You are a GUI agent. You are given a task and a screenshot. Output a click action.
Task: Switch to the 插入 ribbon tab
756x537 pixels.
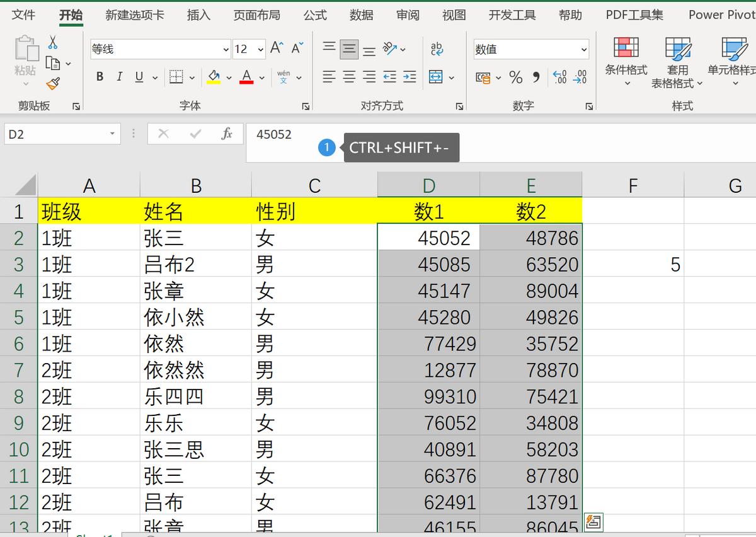198,14
